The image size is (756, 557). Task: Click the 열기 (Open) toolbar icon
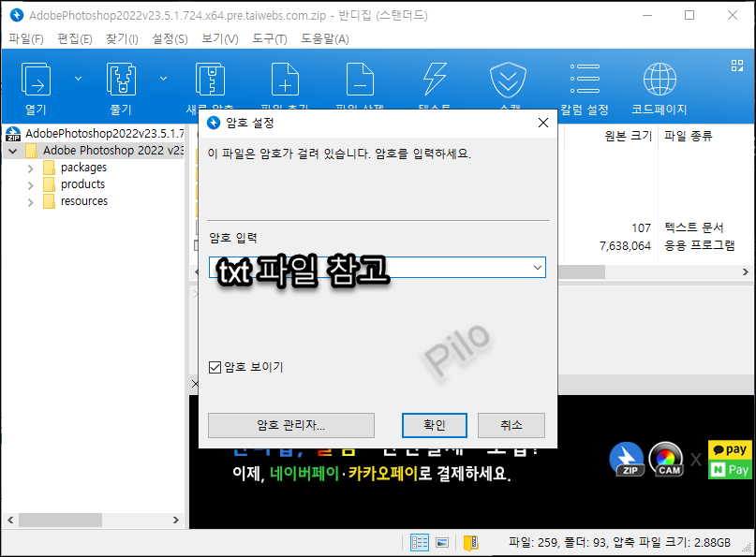[36, 80]
